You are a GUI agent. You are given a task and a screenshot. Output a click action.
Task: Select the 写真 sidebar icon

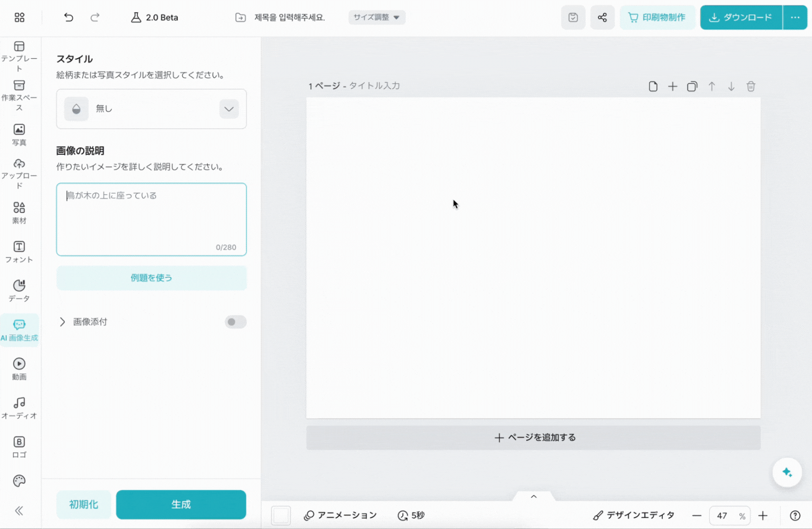[19, 133]
